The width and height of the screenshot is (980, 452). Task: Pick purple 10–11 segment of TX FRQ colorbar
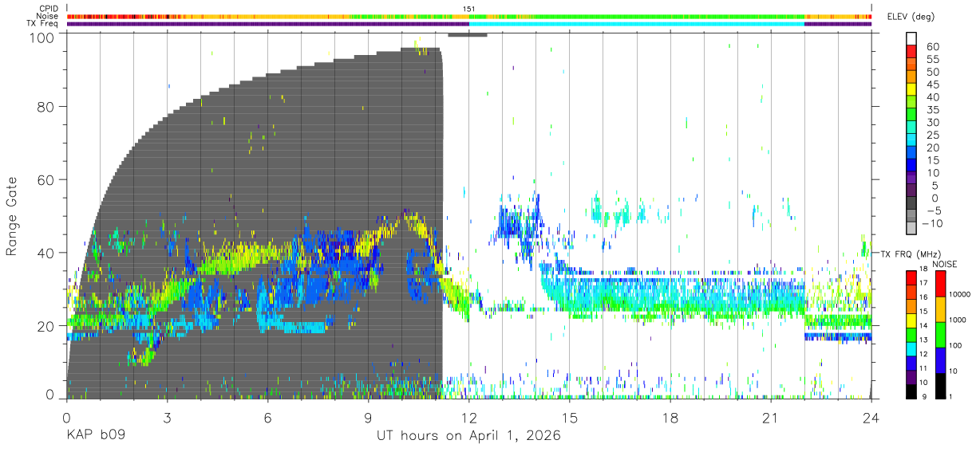[x=911, y=376]
